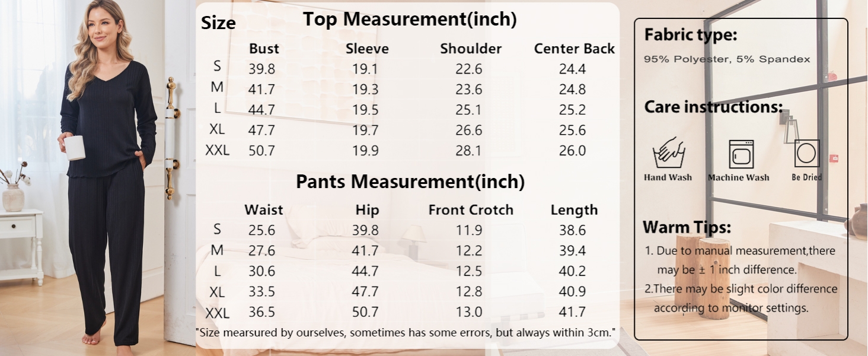The height and width of the screenshot is (356, 868).
Task: Click the 95% Polyester, 5% Spandex text
Action: point(727,59)
